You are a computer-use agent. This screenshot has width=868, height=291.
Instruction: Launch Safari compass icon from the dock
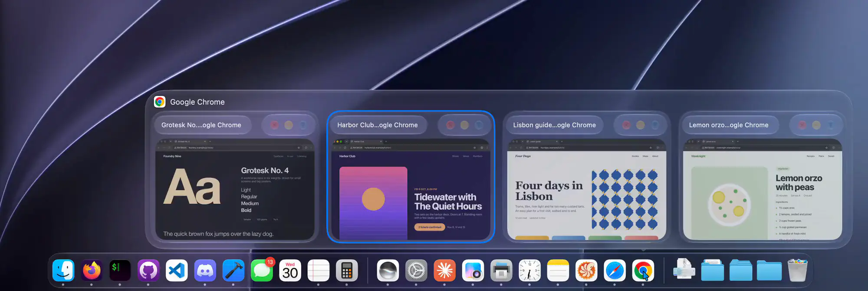click(x=615, y=270)
